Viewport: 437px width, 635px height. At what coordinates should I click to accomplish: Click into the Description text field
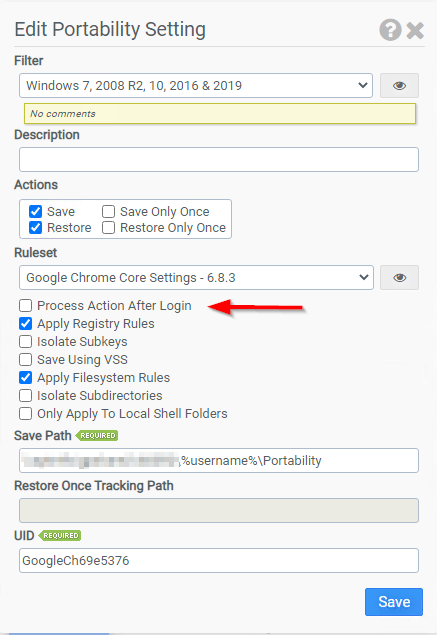click(219, 160)
